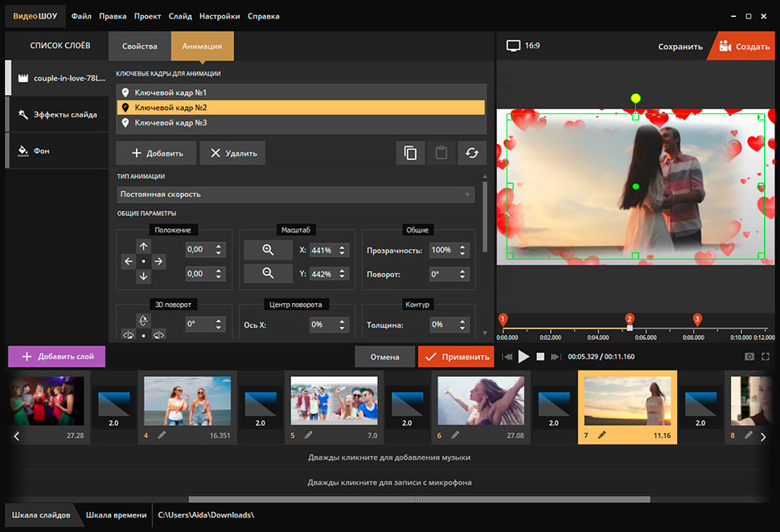Image resolution: width=780 pixels, height=532 pixels.
Task: Click the Удалить keyframe button
Action: [x=233, y=153]
